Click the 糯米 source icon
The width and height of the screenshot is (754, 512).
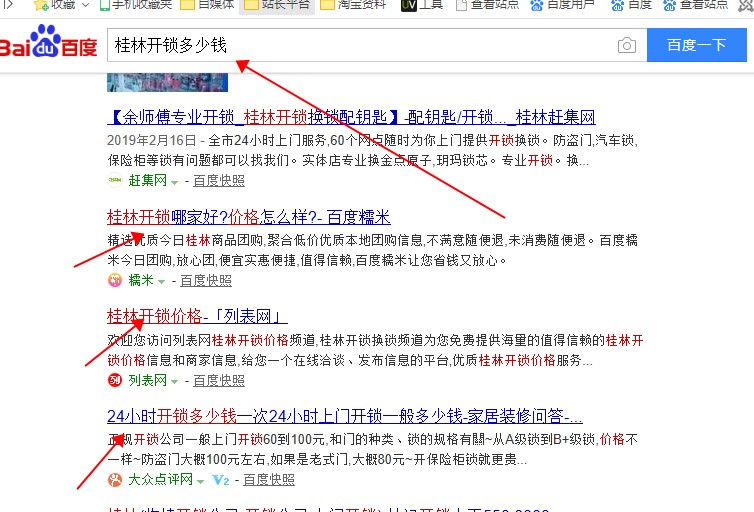pos(115,280)
